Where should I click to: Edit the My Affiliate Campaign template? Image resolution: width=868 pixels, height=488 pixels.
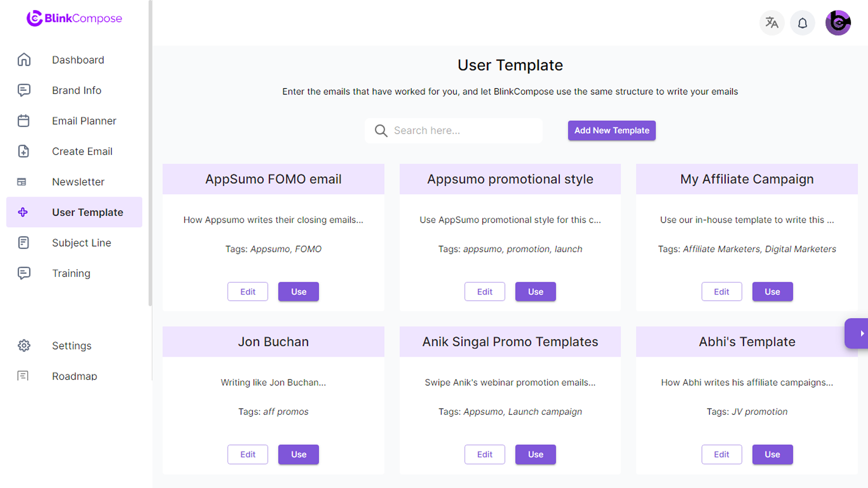click(x=722, y=292)
